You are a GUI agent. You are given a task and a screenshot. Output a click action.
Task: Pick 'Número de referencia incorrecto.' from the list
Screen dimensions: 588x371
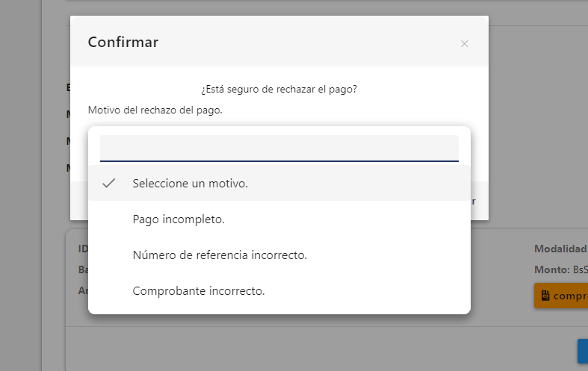tap(220, 255)
